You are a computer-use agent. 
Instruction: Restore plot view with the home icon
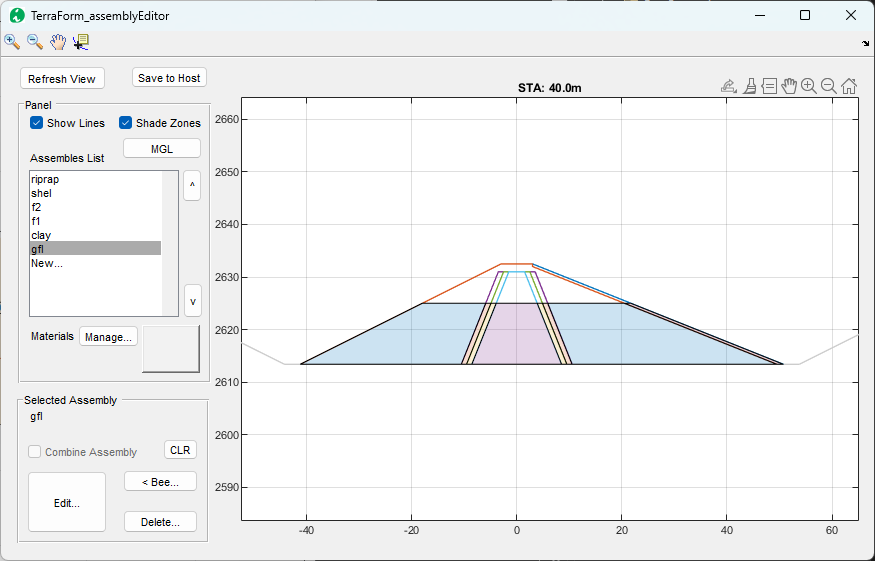tap(849, 86)
